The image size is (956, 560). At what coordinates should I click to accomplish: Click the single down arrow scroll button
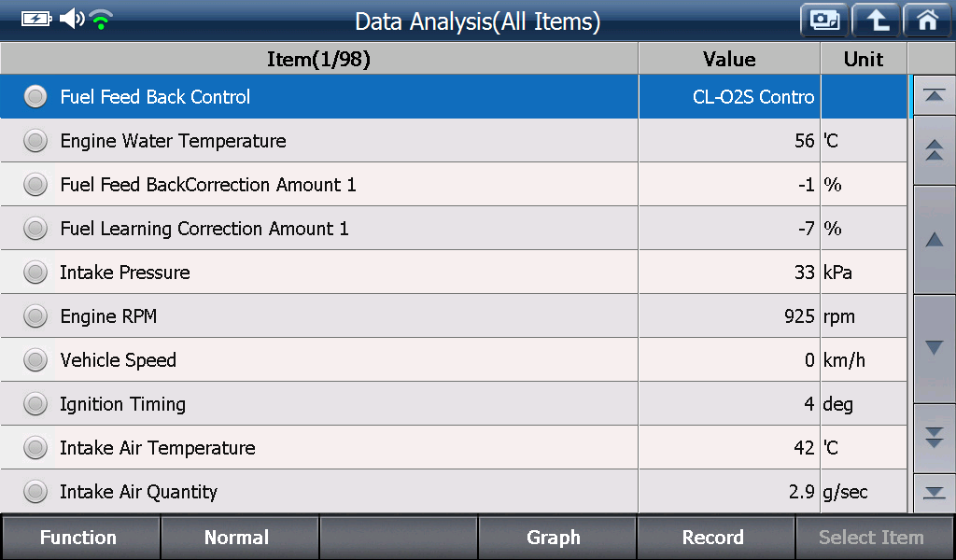(934, 348)
